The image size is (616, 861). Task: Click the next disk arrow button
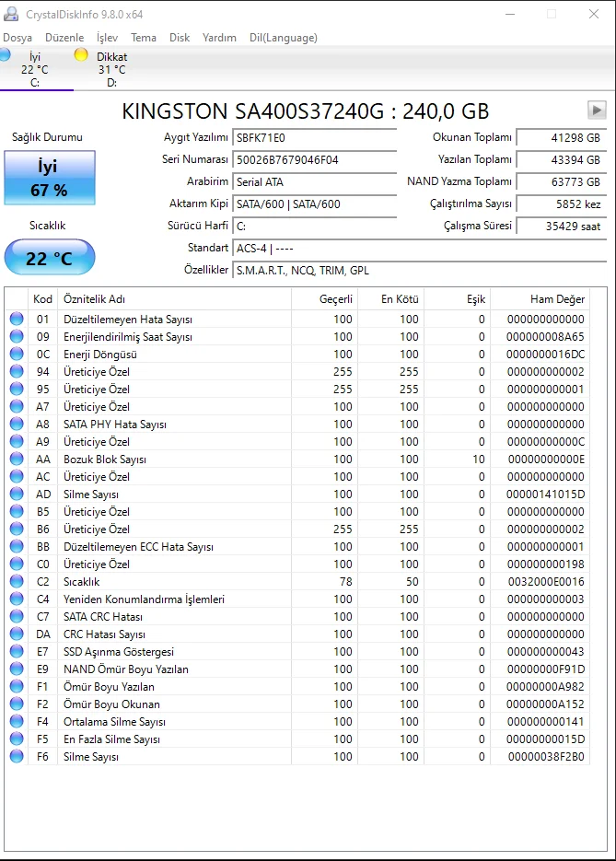pos(597,110)
